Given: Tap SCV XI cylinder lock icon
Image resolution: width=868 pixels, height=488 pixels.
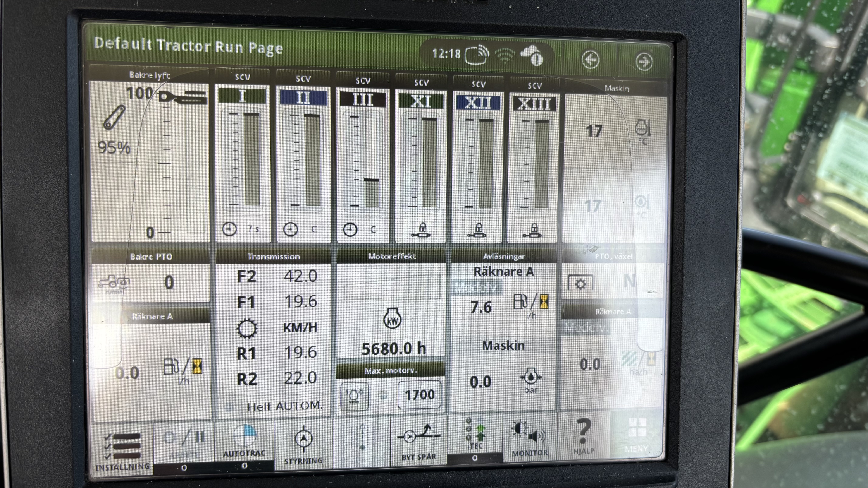Looking at the screenshot, I should (x=421, y=231).
